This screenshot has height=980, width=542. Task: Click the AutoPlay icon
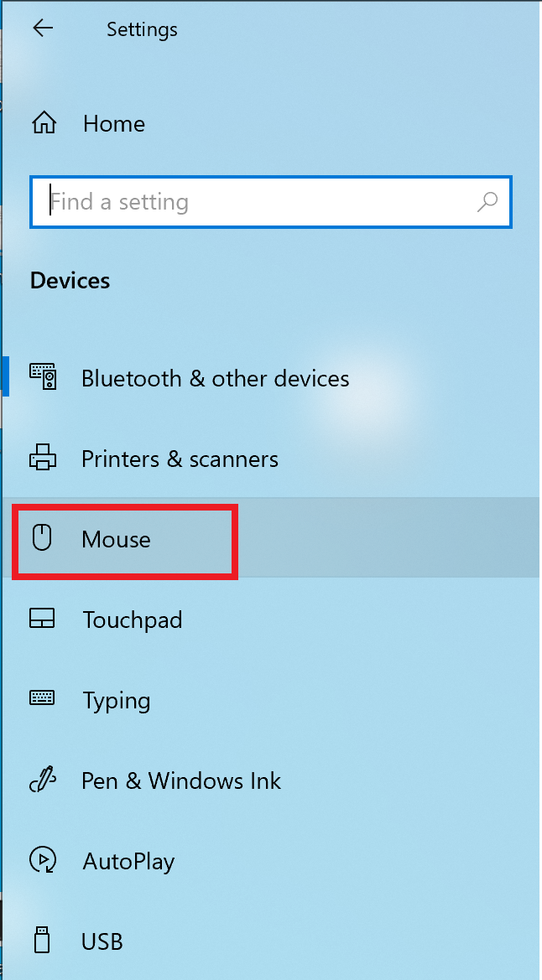click(42, 860)
